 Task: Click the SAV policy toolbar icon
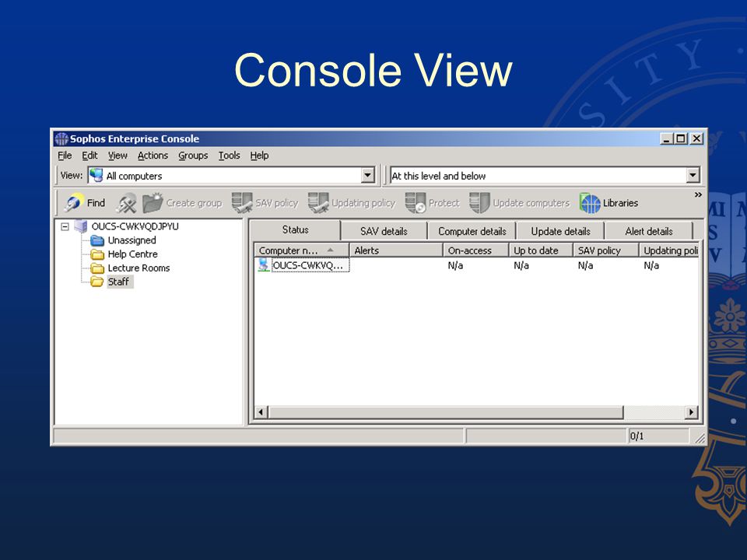[242, 203]
